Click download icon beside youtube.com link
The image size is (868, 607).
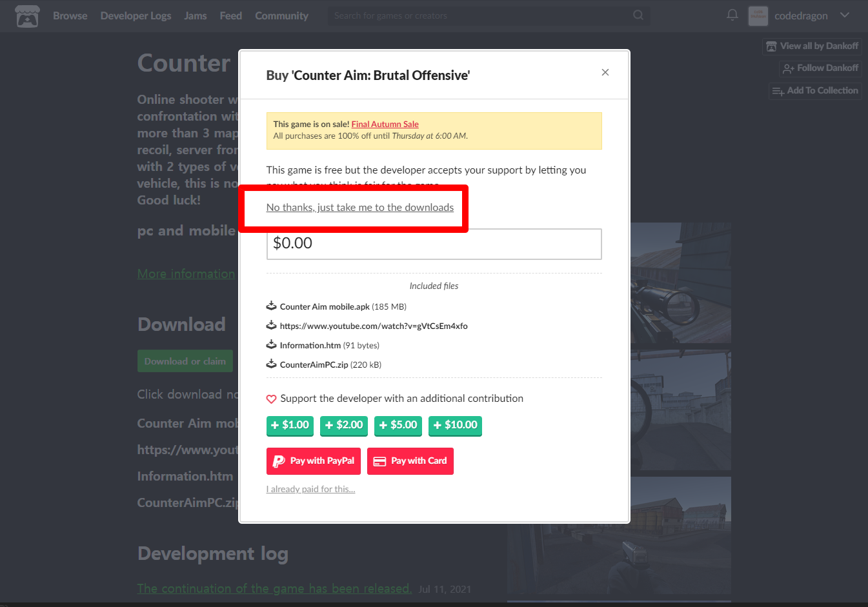271,325
